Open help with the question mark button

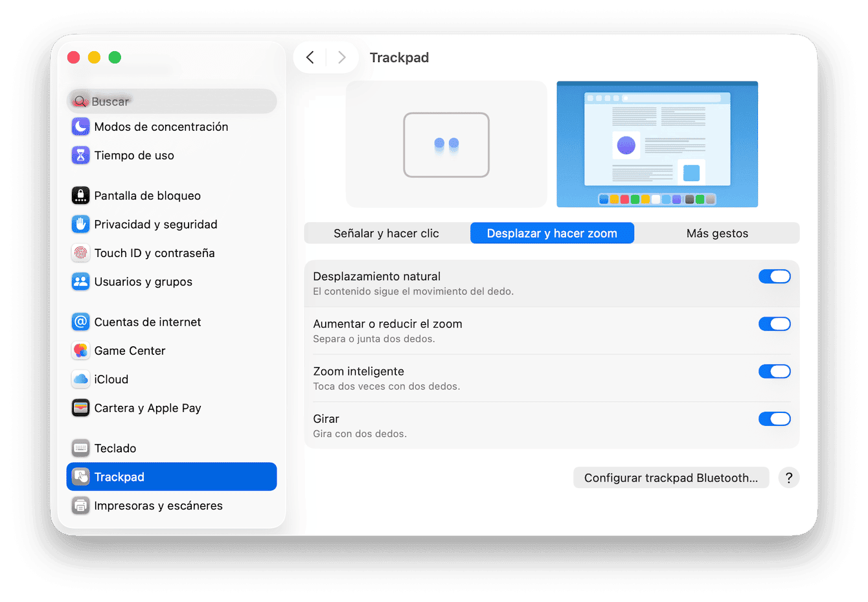coord(789,478)
